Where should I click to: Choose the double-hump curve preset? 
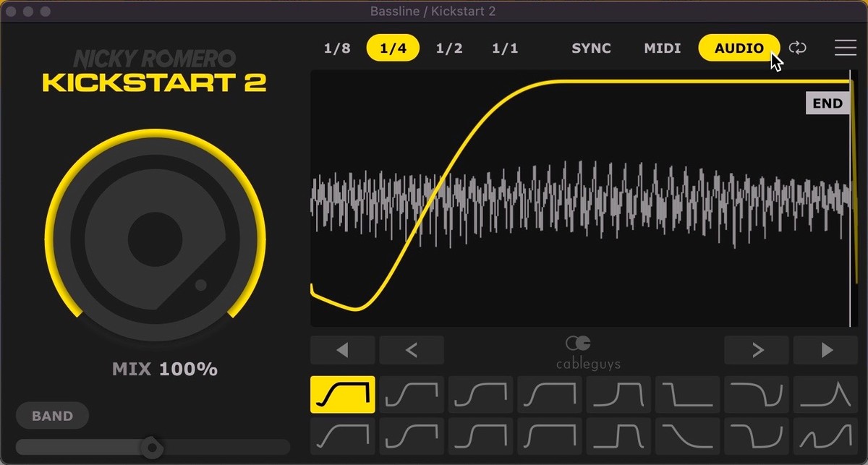pyautogui.click(x=825, y=436)
